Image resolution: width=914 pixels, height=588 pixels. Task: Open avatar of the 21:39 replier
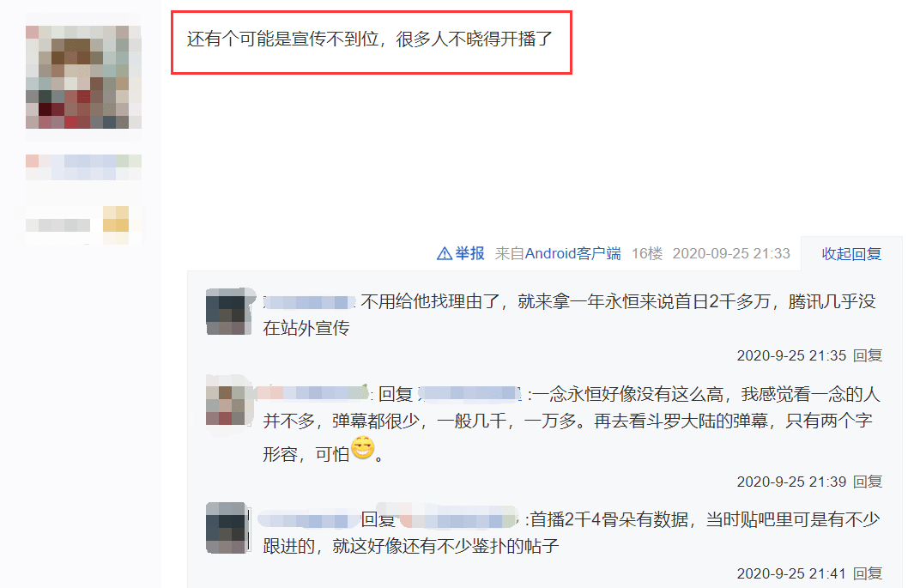[229, 402]
